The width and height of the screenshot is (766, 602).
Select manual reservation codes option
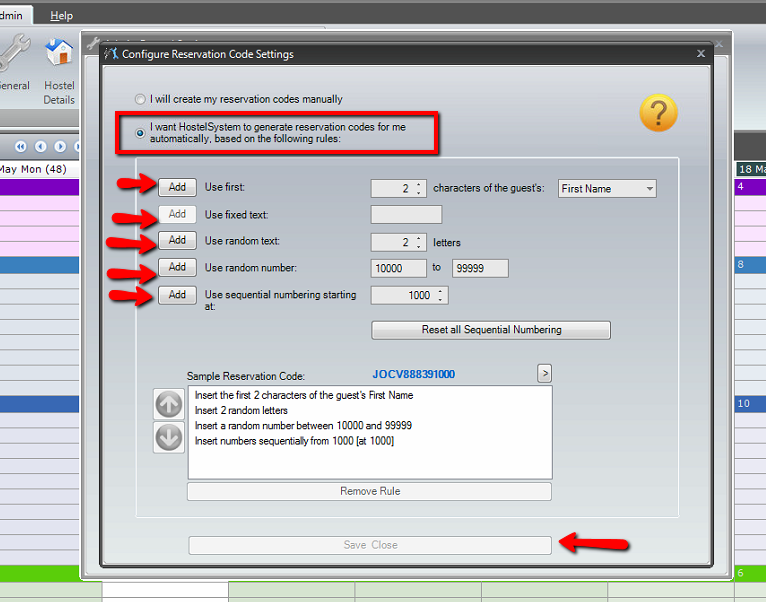click(140, 99)
